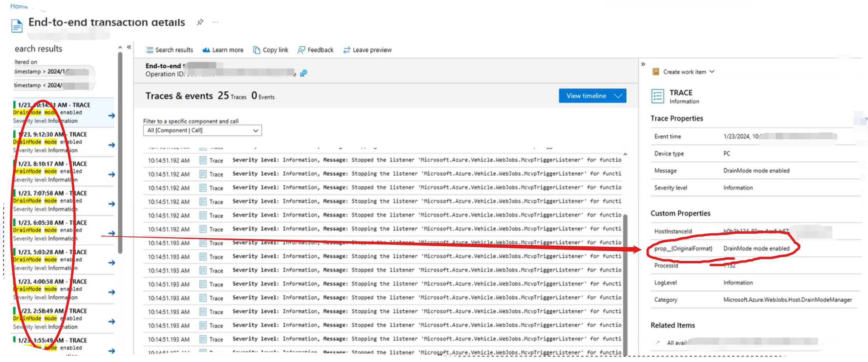The height and width of the screenshot is (362, 868).
Task: Open the All [Component | Call] dropdown
Action: (202, 131)
